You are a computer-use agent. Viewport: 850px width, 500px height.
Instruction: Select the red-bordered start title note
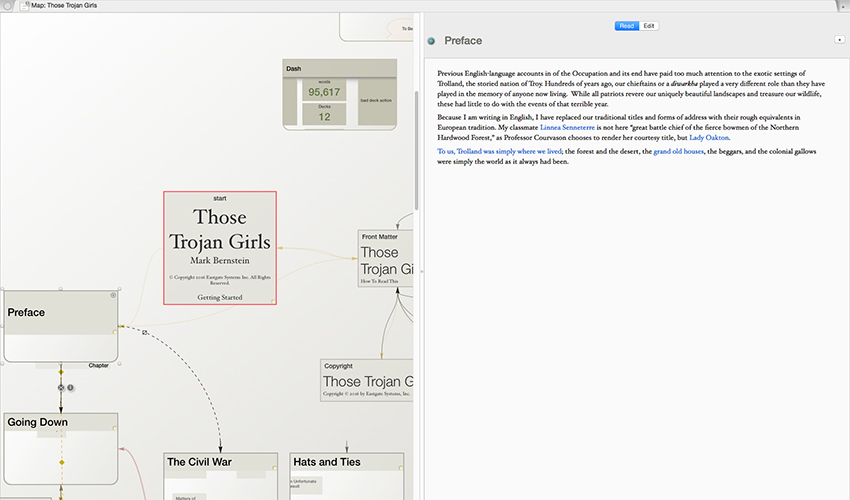pyautogui.click(x=220, y=248)
